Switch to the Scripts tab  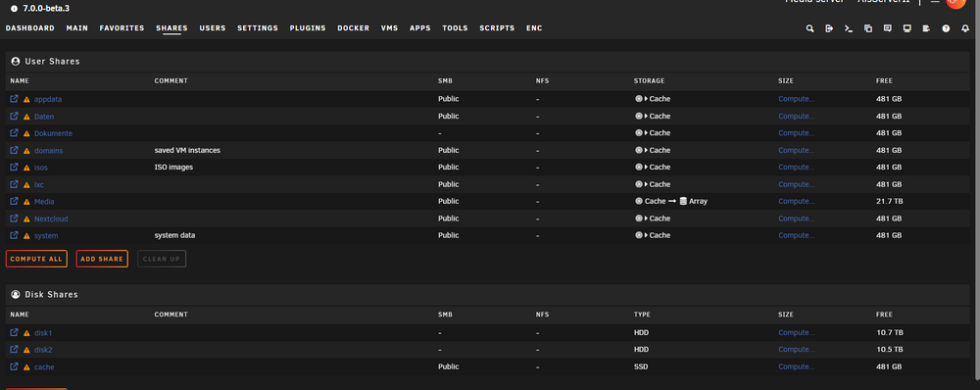(497, 28)
